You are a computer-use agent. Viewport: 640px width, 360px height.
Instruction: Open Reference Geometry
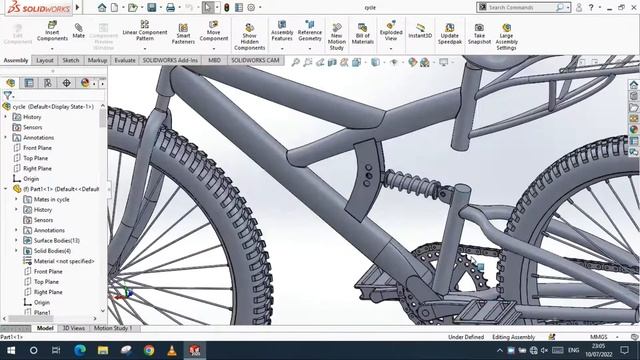[x=309, y=31]
